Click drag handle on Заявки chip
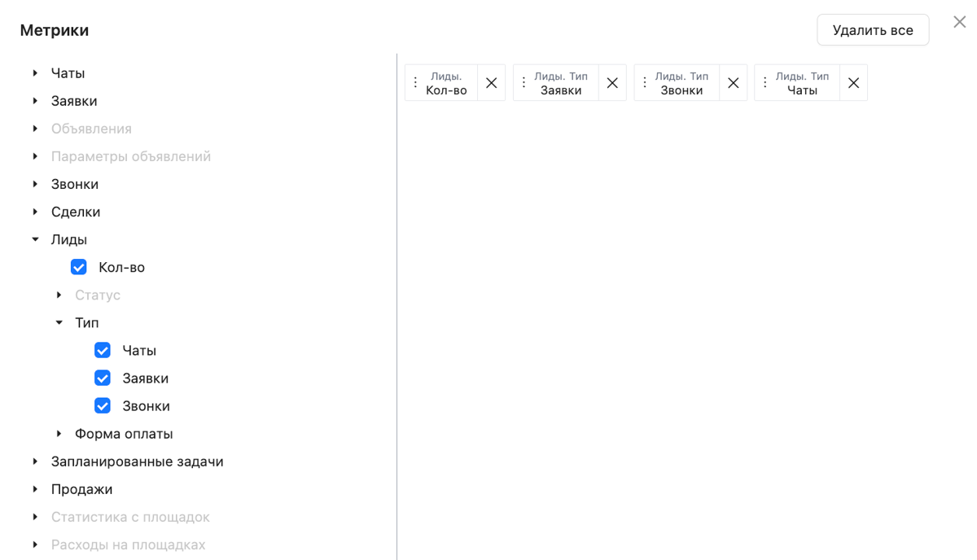977x560 pixels. (524, 83)
